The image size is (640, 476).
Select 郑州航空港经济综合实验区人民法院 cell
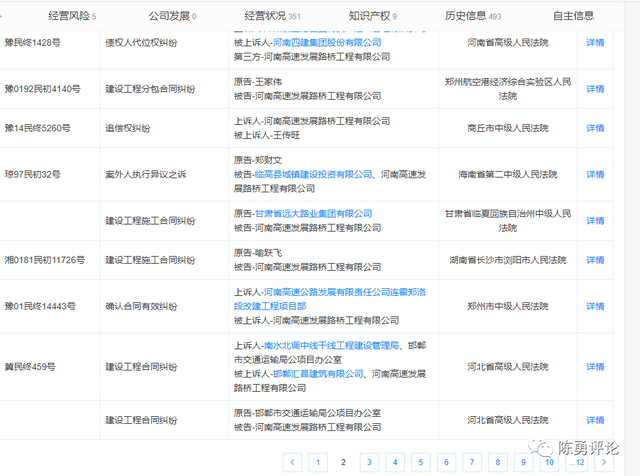(508, 89)
